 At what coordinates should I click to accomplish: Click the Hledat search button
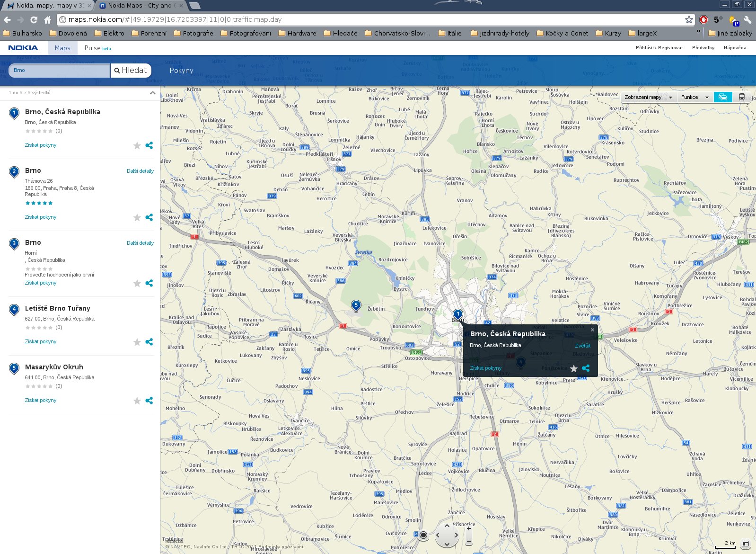click(x=131, y=70)
